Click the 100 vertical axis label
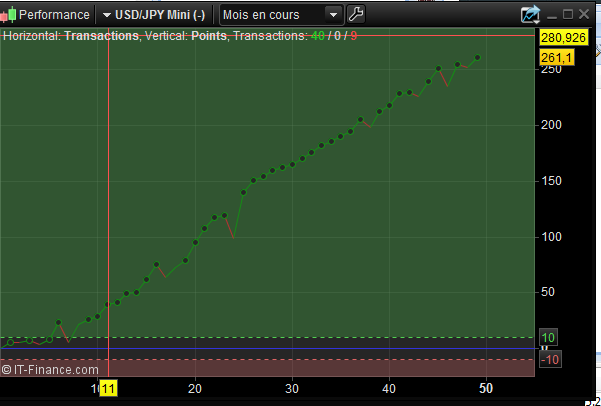601x406 pixels. tap(551, 237)
